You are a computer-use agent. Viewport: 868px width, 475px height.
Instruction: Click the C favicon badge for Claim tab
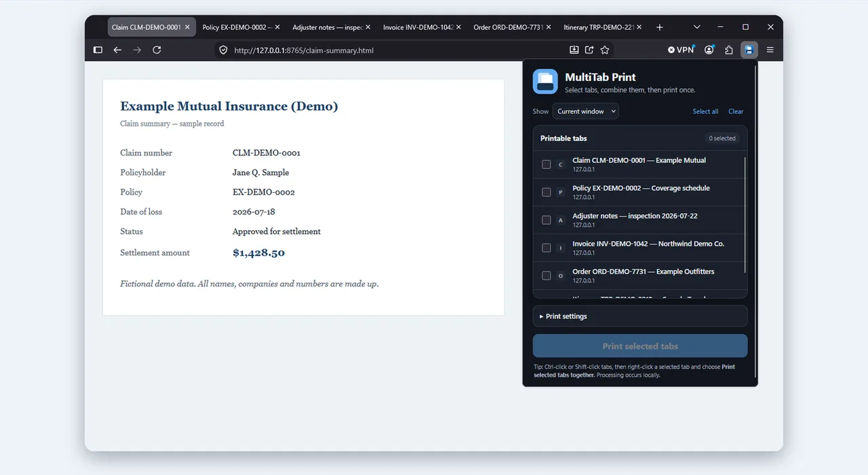click(x=560, y=165)
